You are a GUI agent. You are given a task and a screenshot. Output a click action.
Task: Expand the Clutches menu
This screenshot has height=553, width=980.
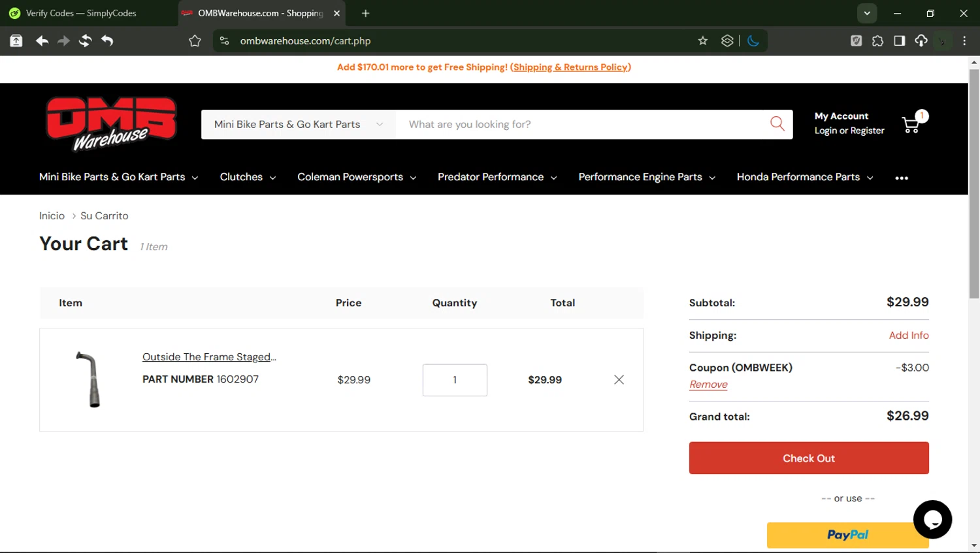pos(248,177)
